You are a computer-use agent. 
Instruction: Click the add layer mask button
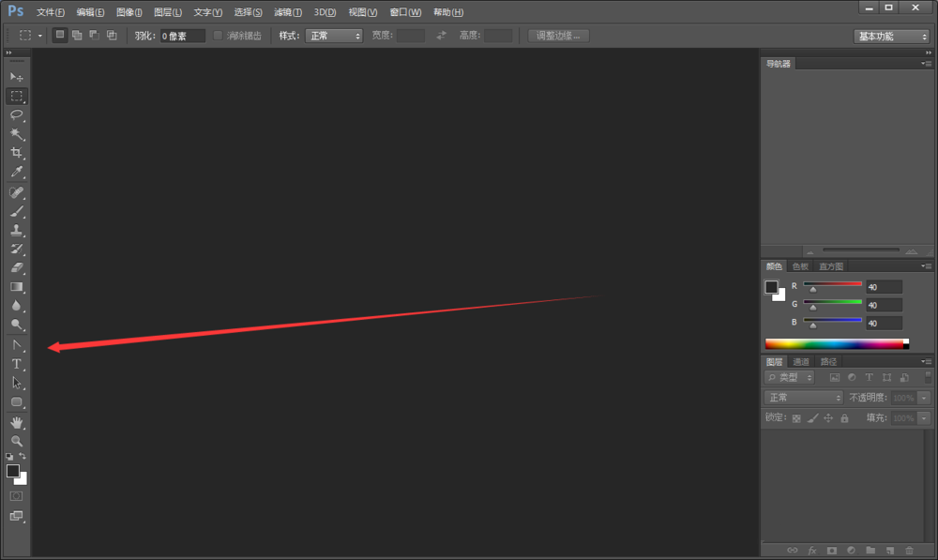pyautogui.click(x=831, y=550)
